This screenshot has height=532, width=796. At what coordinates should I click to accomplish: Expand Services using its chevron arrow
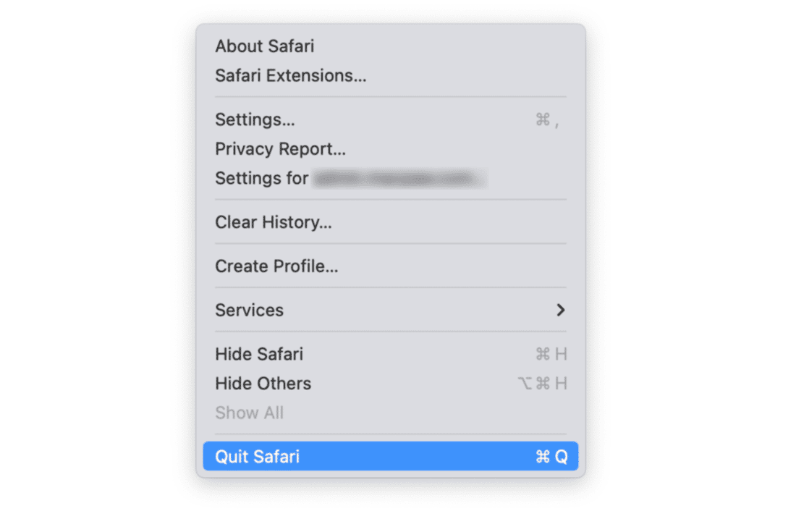pyautogui.click(x=559, y=311)
